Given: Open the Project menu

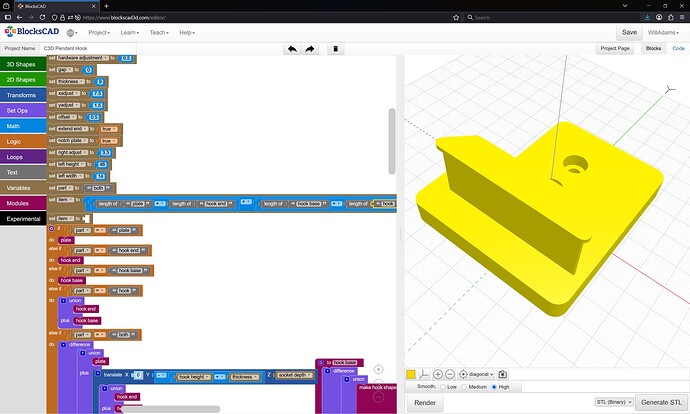Looking at the screenshot, I should 99,33.
